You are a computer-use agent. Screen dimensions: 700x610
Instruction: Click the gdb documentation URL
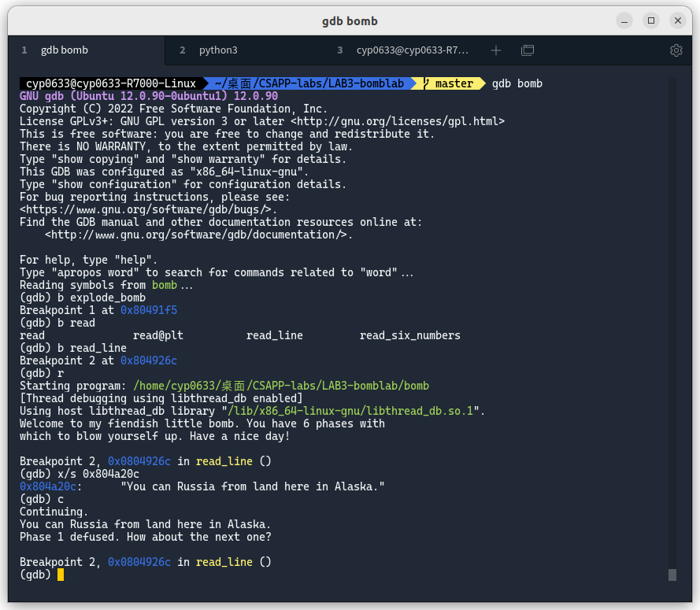pos(196,235)
